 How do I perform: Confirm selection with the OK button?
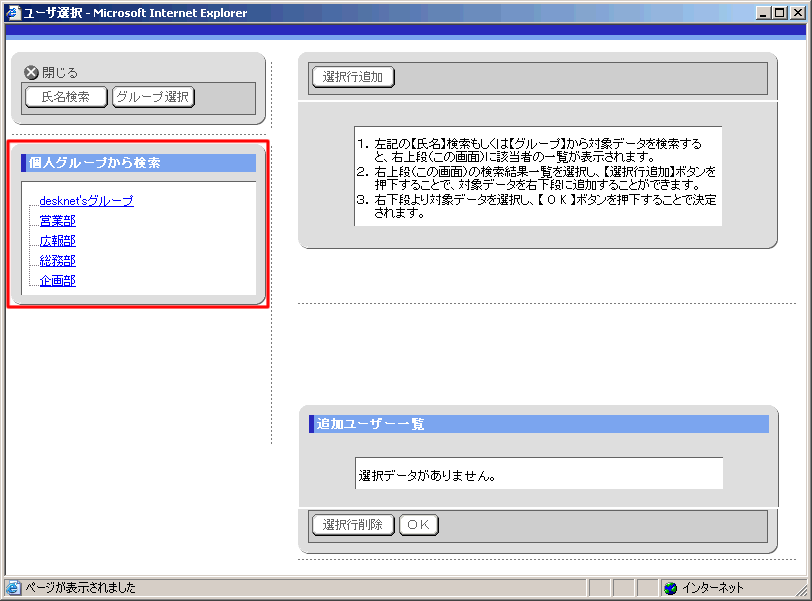[x=418, y=525]
